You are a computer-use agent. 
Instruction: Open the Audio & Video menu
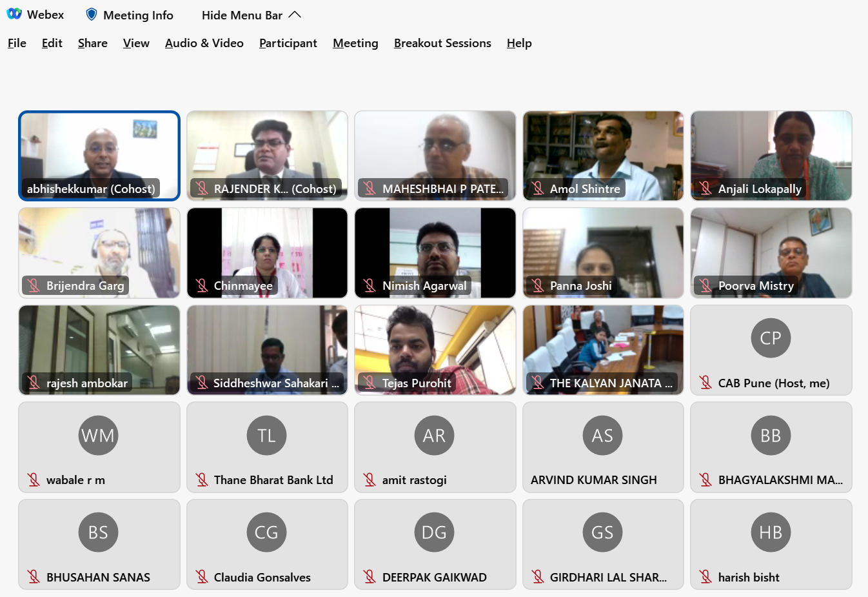coord(204,43)
